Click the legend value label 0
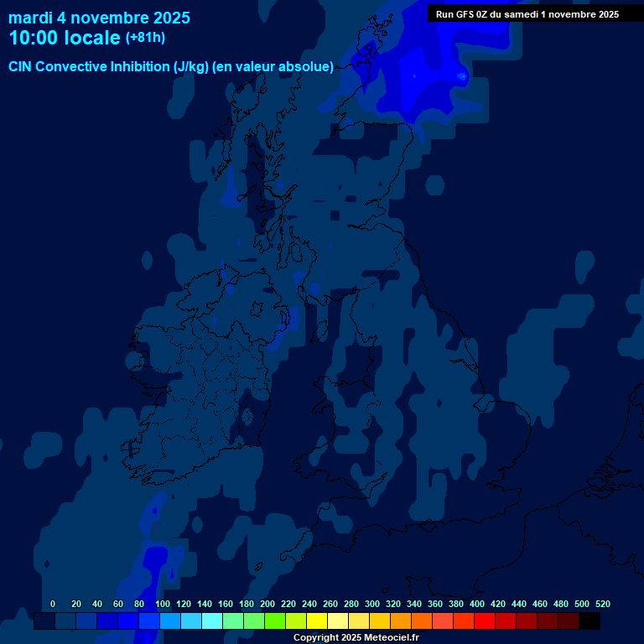 tap(53, 604)
